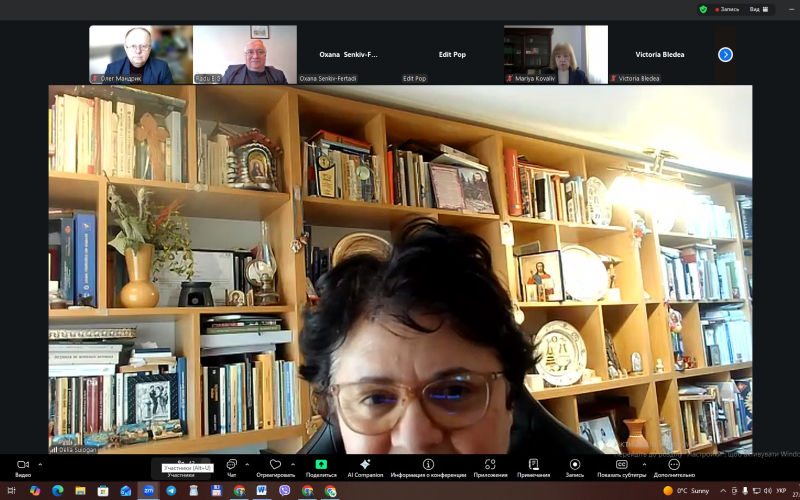Expand the caret next to Participants
This screenshot has height=500, width=800.
[x=200, y=464]
